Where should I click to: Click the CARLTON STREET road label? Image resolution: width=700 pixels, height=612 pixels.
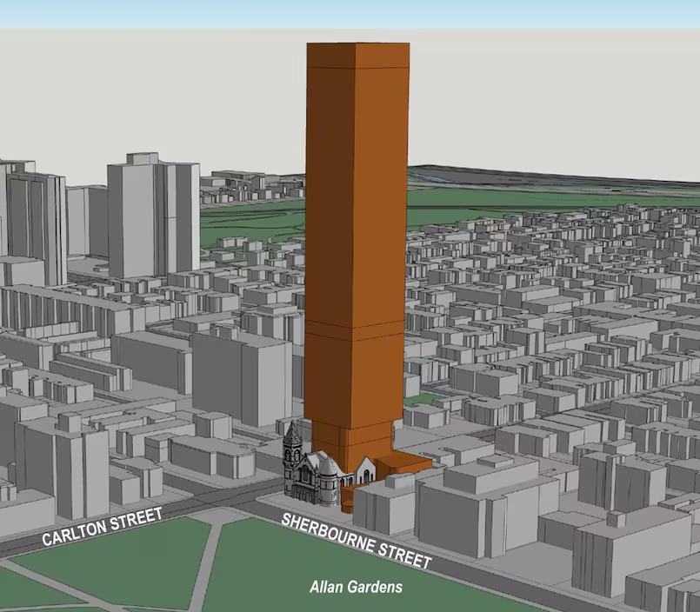tap(102, 529)
